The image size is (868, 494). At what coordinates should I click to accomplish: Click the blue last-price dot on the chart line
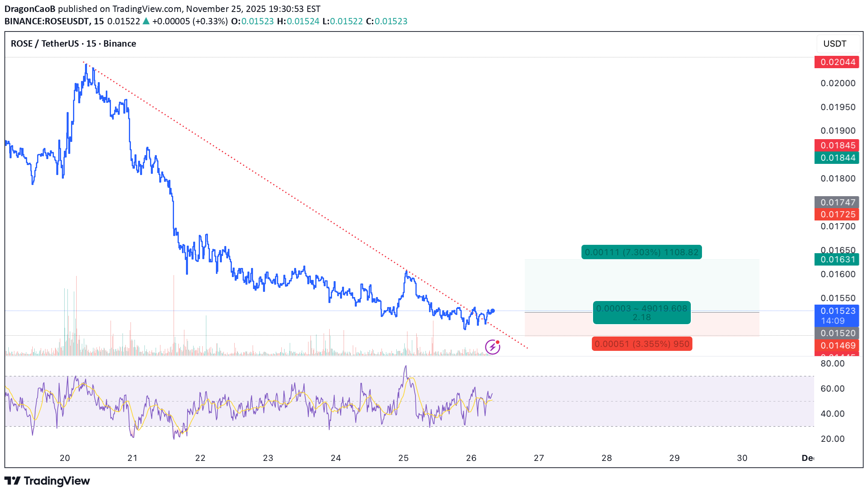point(493,311)
